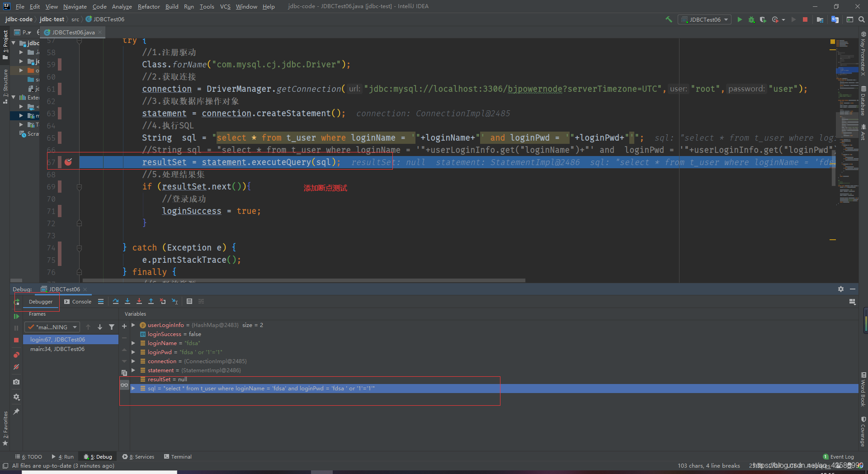
Task: Expand the loginName variable
Action: (133, 343)
